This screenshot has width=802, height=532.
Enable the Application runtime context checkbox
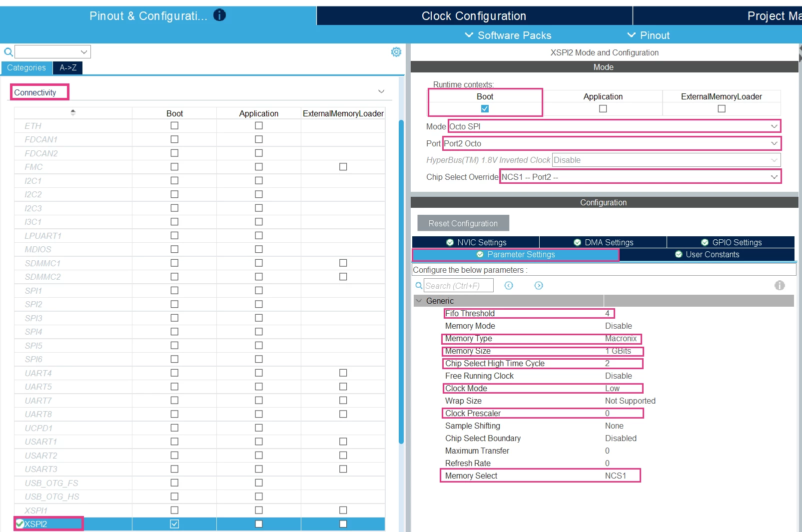pos(603,108)
